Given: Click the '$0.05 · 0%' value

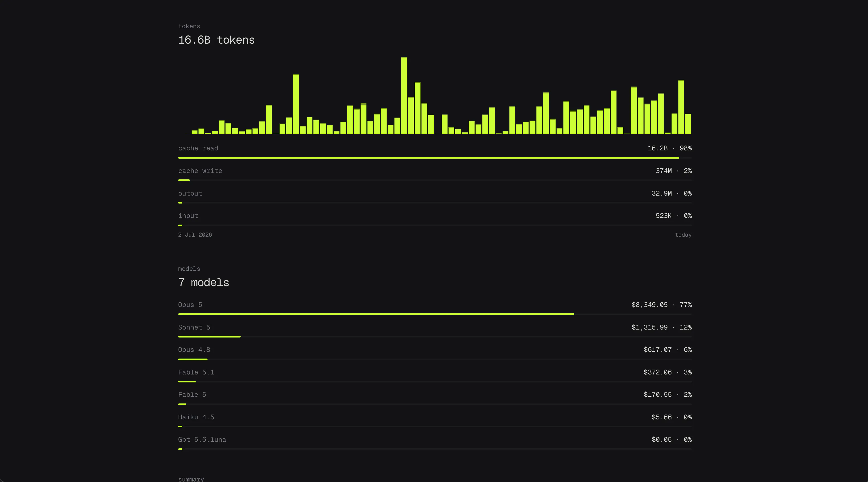Looking at the screenshot, I should 672,440.
